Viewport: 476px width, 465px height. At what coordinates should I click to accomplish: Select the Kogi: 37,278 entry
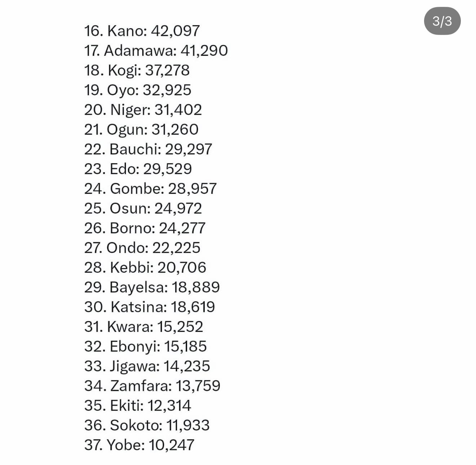(137, 71)
